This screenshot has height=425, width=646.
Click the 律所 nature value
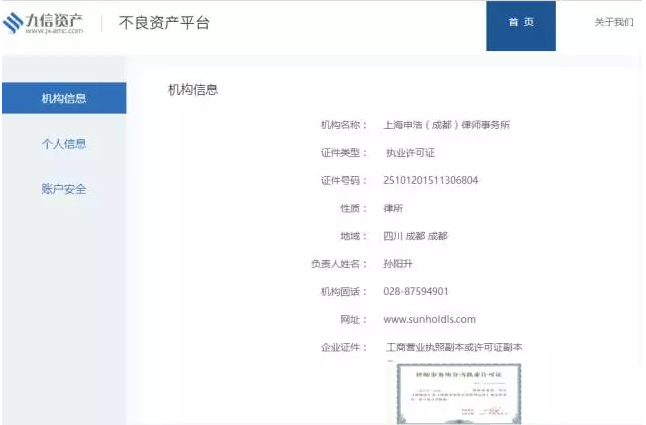394,208
